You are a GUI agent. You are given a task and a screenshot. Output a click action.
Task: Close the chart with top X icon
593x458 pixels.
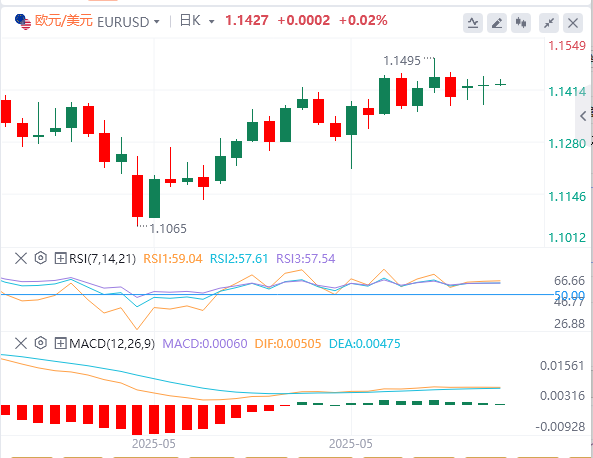573,23
